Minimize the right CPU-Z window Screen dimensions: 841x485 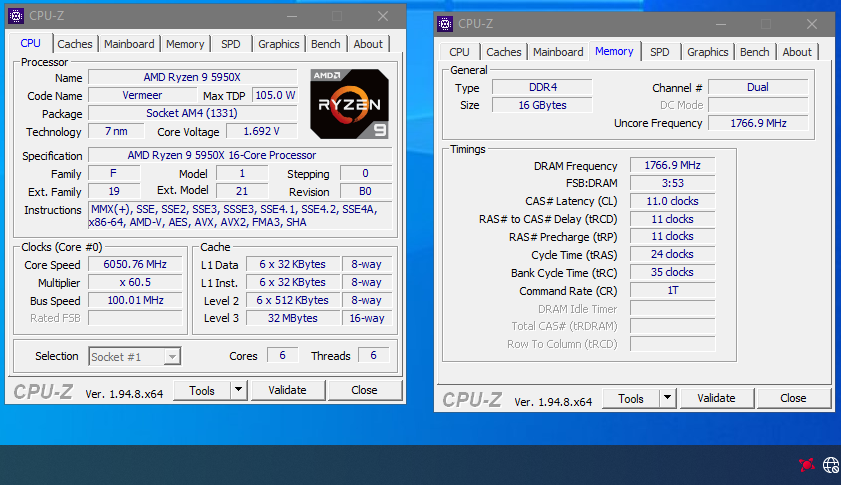(721, 24)
